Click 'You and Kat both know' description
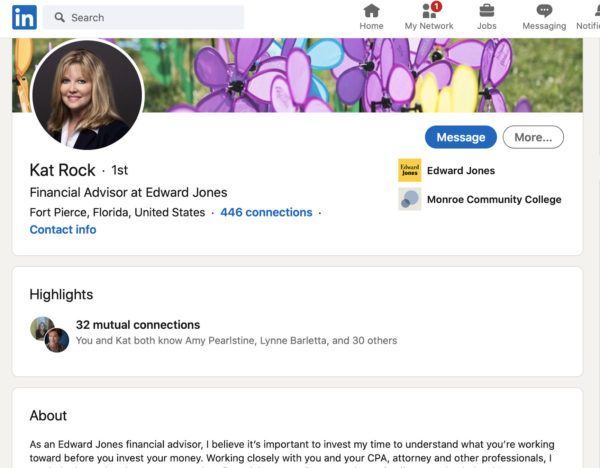The width and height of the screenshot is (600, 468). click(x=236, y=341)
